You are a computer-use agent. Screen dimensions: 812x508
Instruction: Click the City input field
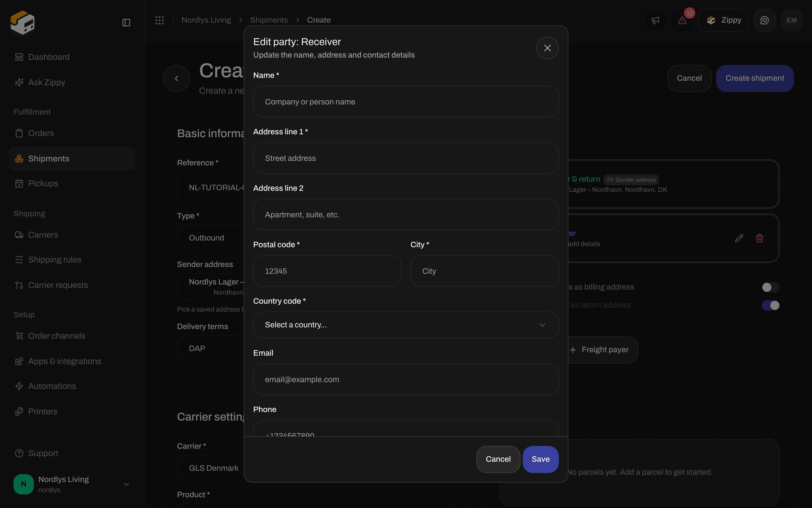(x=484, y=271)
